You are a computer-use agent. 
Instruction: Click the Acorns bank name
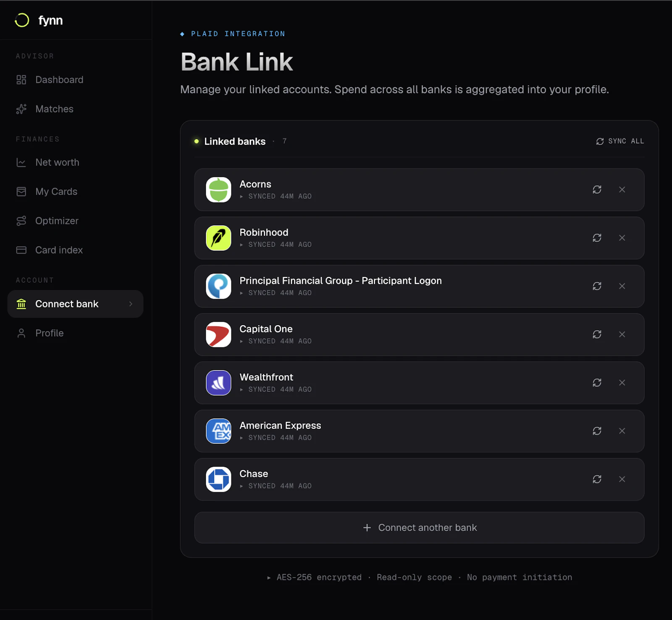pyautogui.click(x=255, y=184)
